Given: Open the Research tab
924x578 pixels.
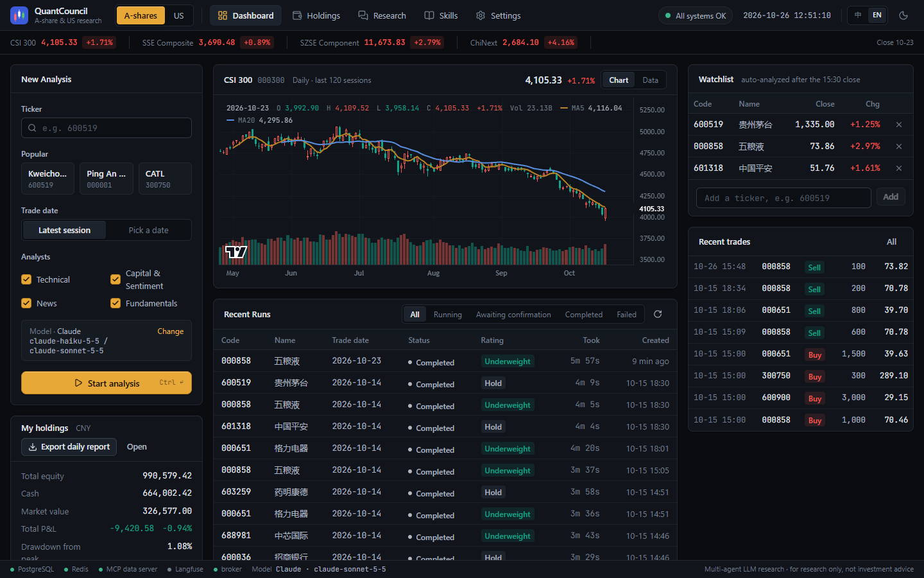Looking at the screenshot, I should [x=382, y=15].
